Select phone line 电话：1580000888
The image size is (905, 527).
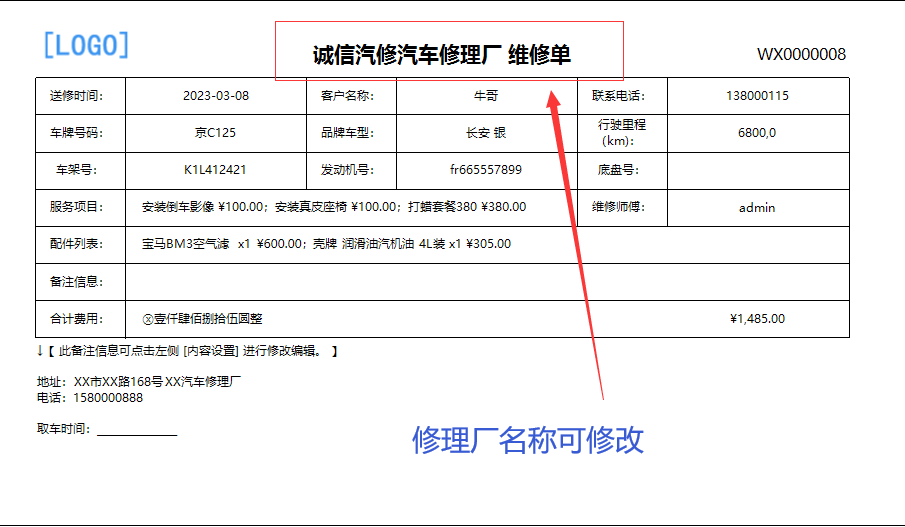[x=89, y=398]
